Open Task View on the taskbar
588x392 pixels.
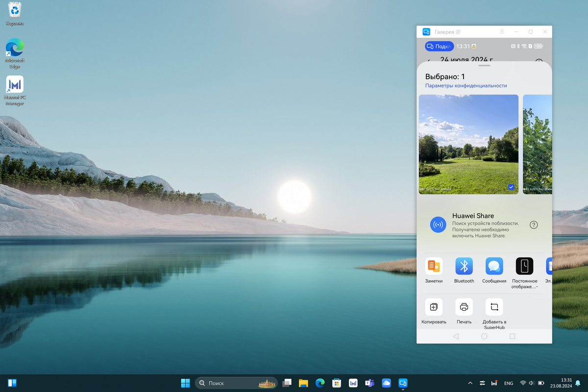pos(287,383)
